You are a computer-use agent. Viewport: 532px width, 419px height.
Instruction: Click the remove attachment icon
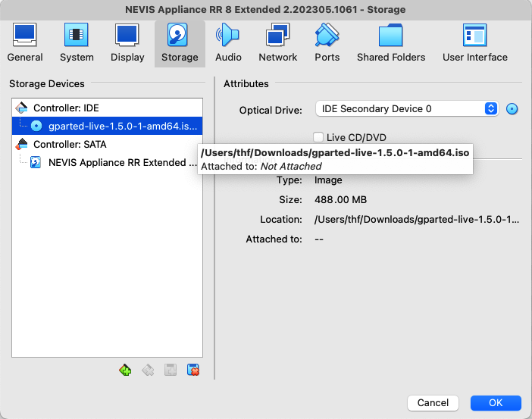click(193, 370)
